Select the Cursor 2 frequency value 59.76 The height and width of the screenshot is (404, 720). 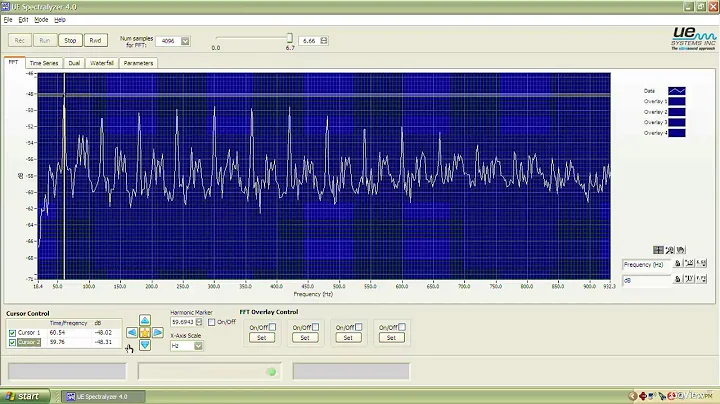pyautogui.click(x=57, y=342)
